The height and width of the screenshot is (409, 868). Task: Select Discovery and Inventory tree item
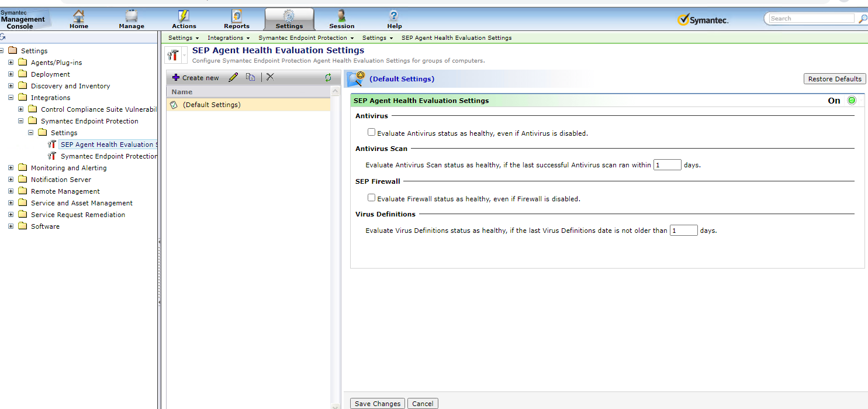(x=70, y=86)
